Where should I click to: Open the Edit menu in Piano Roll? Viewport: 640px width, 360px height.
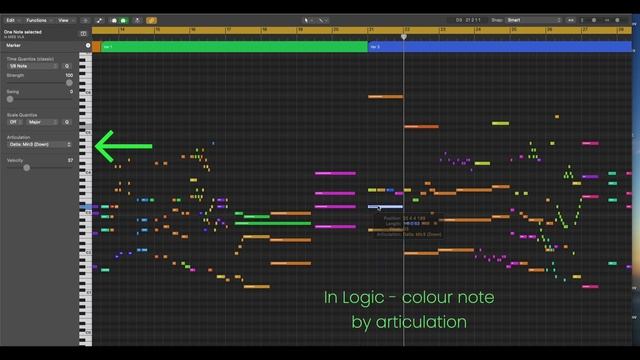pyautogui.click(x=12, y=20)
